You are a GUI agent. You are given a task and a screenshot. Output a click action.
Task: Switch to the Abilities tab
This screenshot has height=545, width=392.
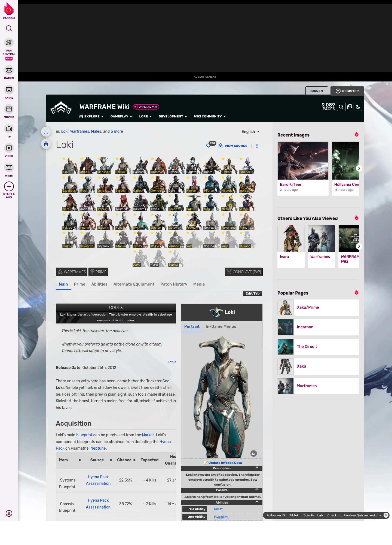[x=99, y=284]
